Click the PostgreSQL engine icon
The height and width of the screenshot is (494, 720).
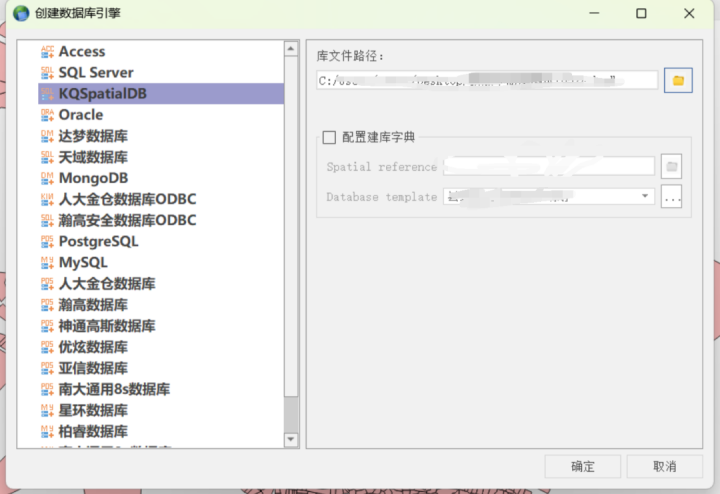(x=47, y=241)
